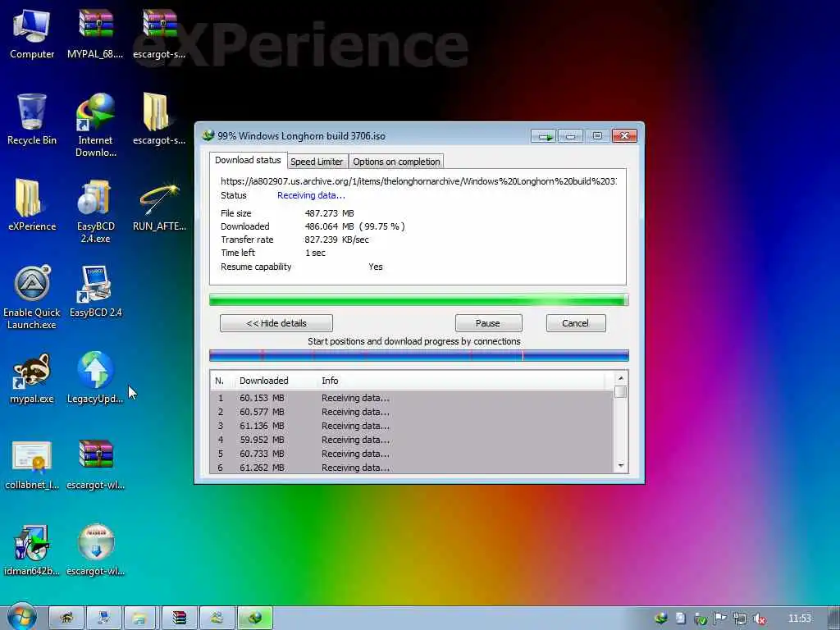Open the Options on completion tab
The width and height of the screenshot is (840, 630).
(396, 162)
